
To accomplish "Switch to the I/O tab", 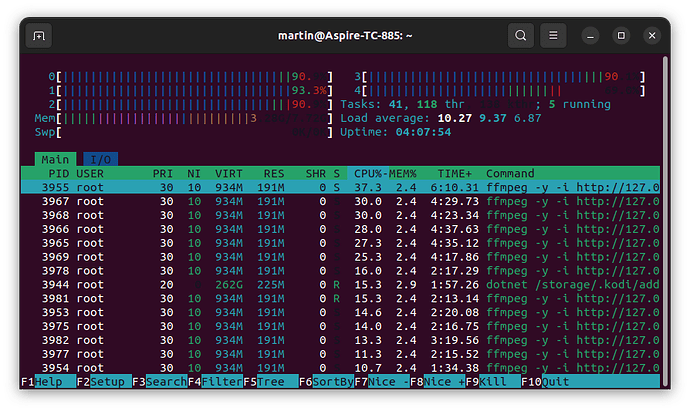I will (100, 159).
